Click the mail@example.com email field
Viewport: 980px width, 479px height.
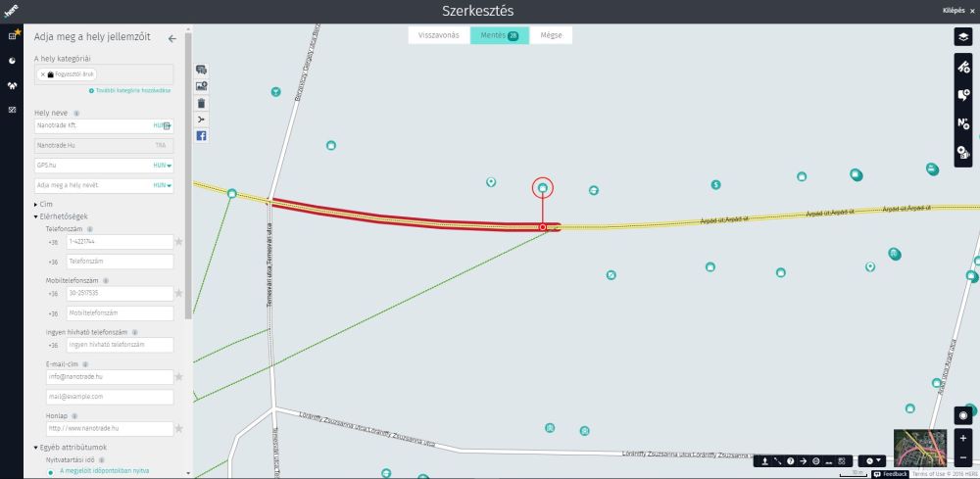tap(110, 397)
